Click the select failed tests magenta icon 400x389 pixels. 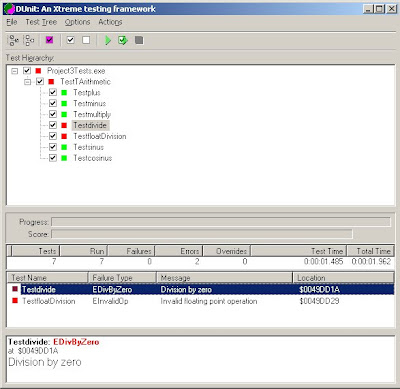[x=49, y=40]
